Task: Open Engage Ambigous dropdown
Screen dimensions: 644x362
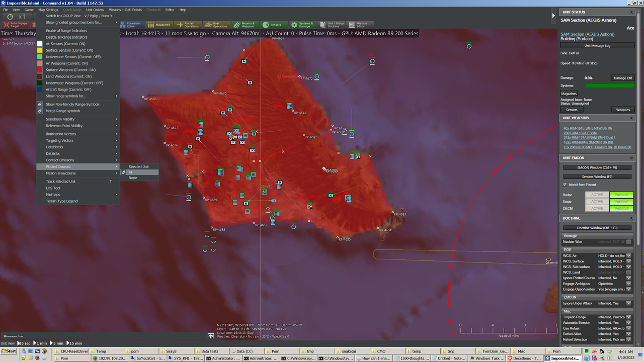Action: pos(628,284)
